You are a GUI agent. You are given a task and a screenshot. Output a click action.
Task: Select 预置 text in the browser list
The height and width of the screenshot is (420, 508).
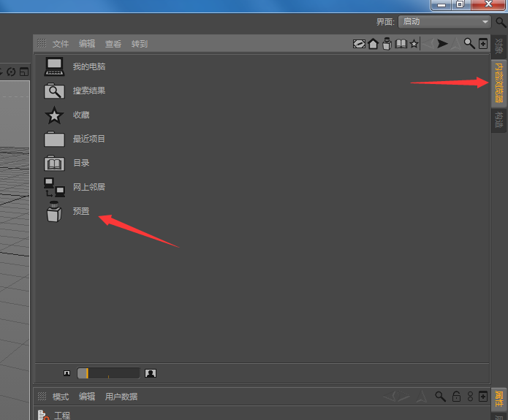[81, 211]
